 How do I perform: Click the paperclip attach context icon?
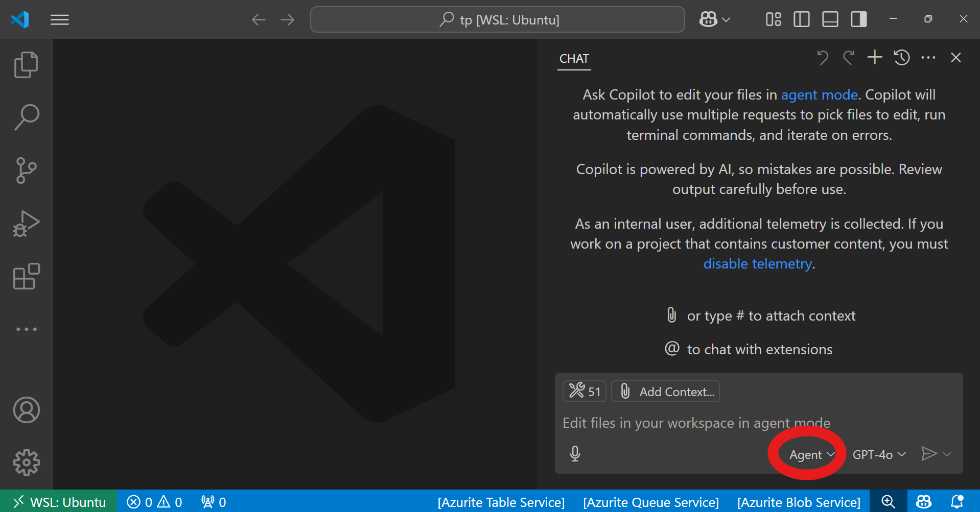click(671, 315)
